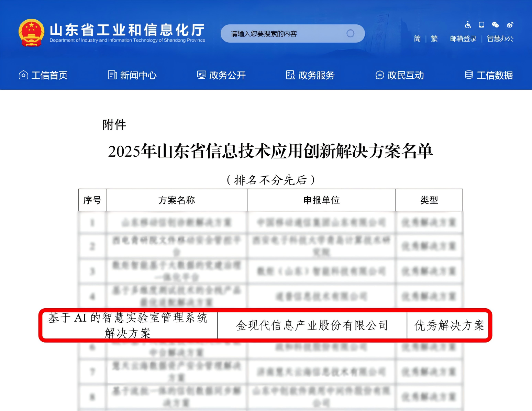This screenshot has height=411, width=532.
Task: Click the 方案名称 column header
Action: pos(177,200)
